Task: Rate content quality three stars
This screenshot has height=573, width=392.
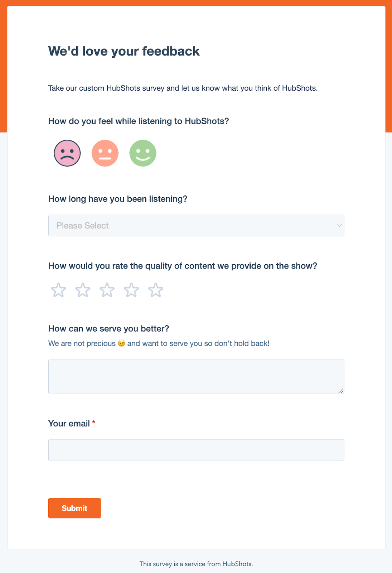Action: pyautogui.click(x=107, y=290)
